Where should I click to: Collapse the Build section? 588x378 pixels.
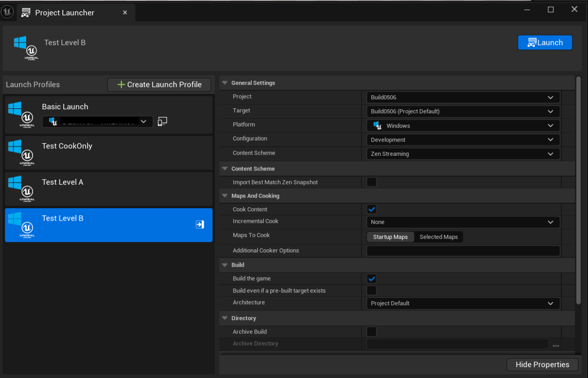[x=224, y=265]
